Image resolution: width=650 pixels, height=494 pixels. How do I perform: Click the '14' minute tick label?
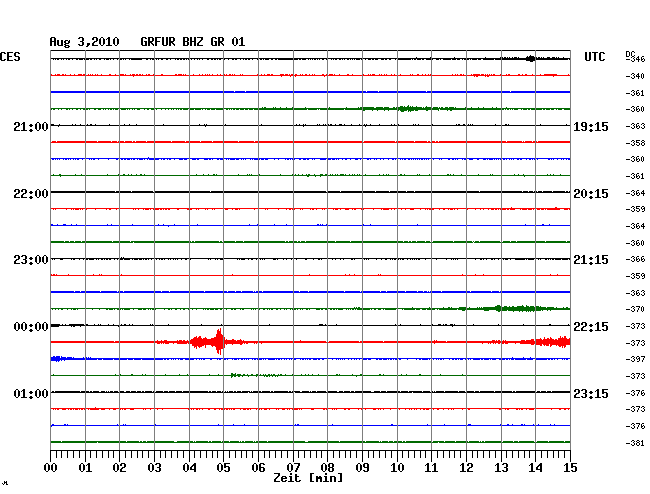535,468
